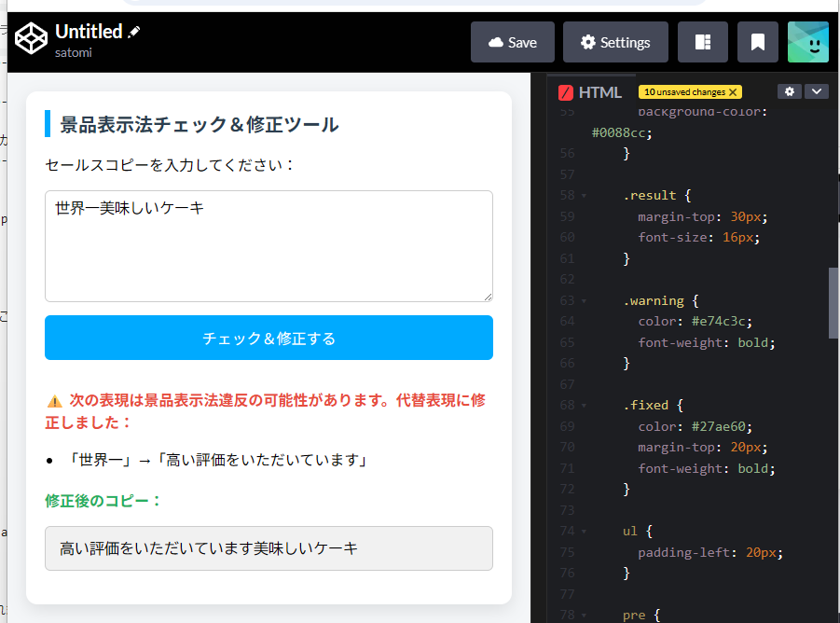Collapse the .result code block at line 58
The height and width of the screenshot is (623, 840).
coord(584,196)
